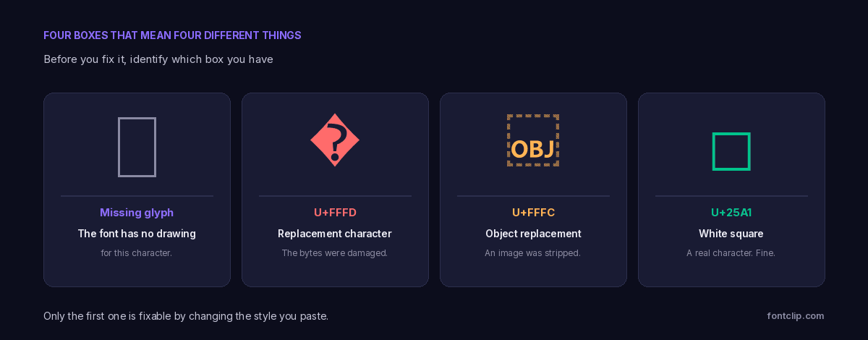
Task: Click An image was stripped caption
Action: (x=533, y=253)
